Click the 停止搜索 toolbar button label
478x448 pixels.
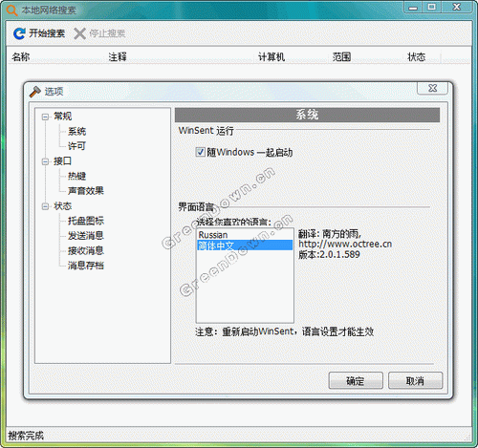(x=107, y=33)
